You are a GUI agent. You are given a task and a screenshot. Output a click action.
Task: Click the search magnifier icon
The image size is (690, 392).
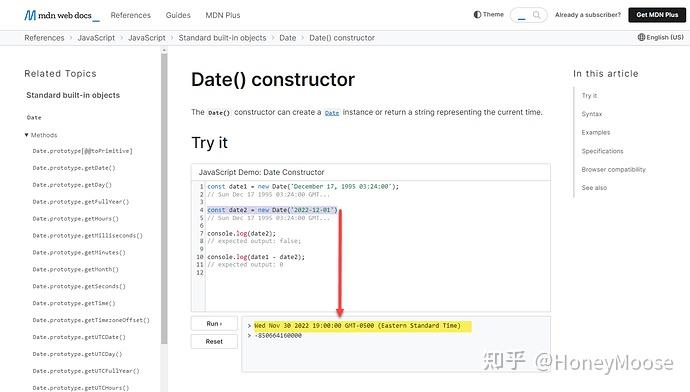[536, 15]
